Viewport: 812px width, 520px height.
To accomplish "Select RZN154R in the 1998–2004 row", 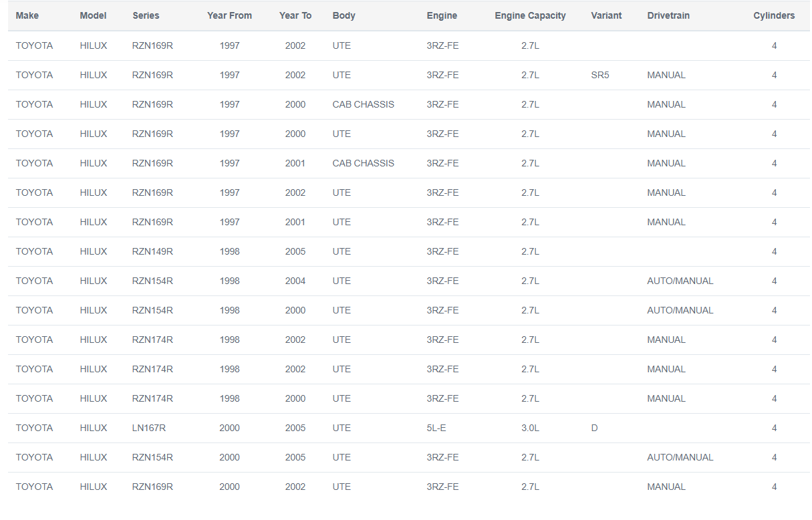I will [x=152, y=281].
